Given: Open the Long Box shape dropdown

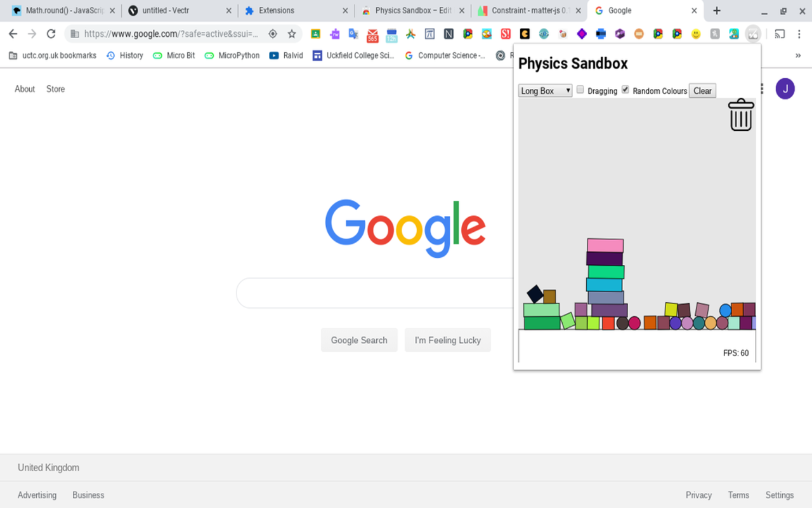Looking at the screenshot, I should [545, 91].
